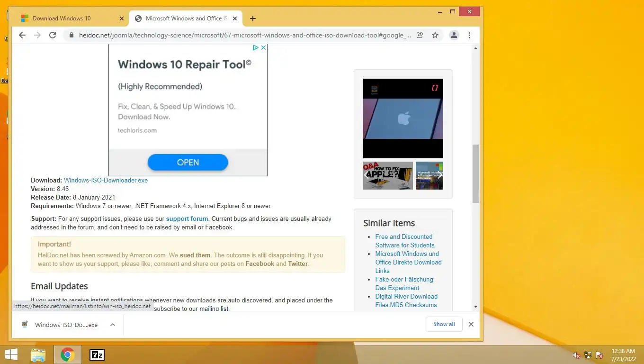Viewport: 644px width, 364px height.
Task: Click the Email Updates heading
Action: coord(59,286)
